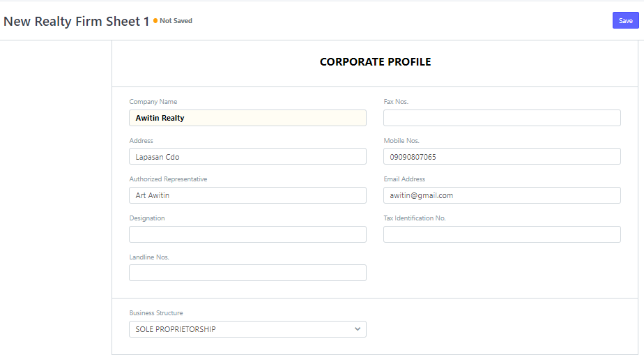
Task: Click the Authorized Representative input field
Action: point(247,195)
